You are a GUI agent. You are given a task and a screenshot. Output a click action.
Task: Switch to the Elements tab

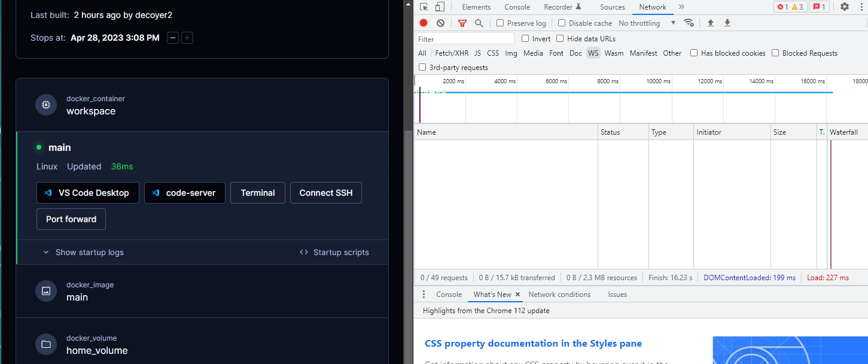476,7
